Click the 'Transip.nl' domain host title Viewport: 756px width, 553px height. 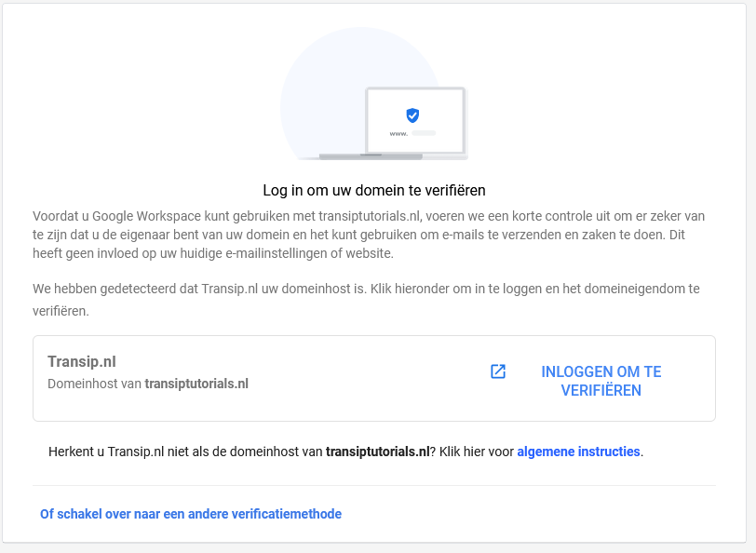[82, 361]
